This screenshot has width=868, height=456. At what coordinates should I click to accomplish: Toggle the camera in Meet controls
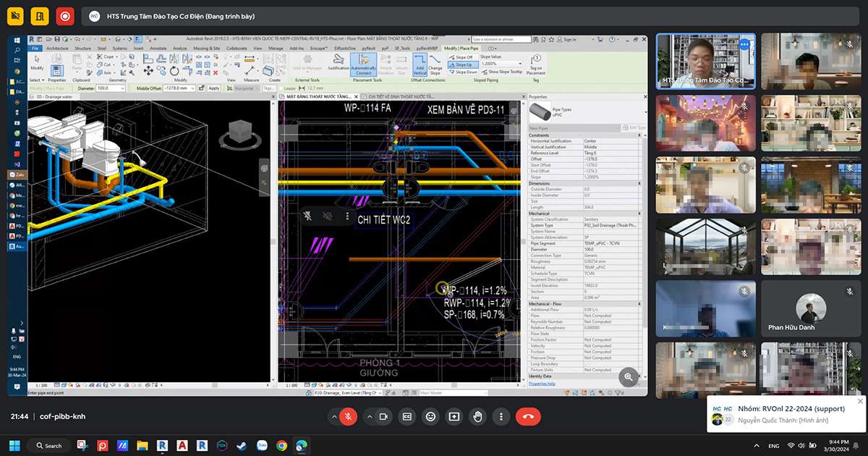pyautogui.click(x=383, y=416)
